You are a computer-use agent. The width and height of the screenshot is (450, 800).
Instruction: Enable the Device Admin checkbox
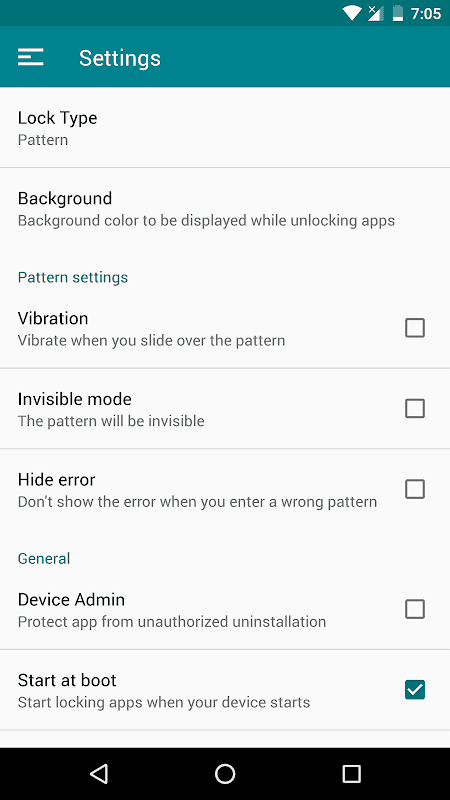click(x=415, y=609)
